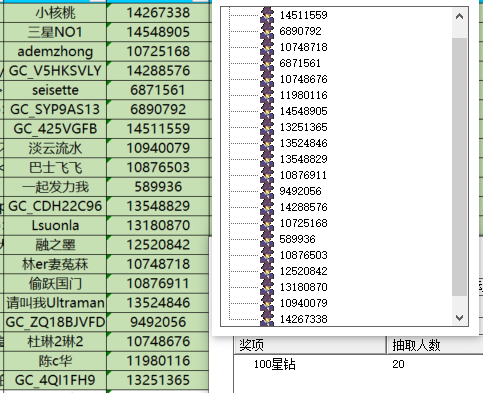Click the avatar icon beside 589936
The height and width of the screenshot is (393, 483).
click(x=267, y=239)
